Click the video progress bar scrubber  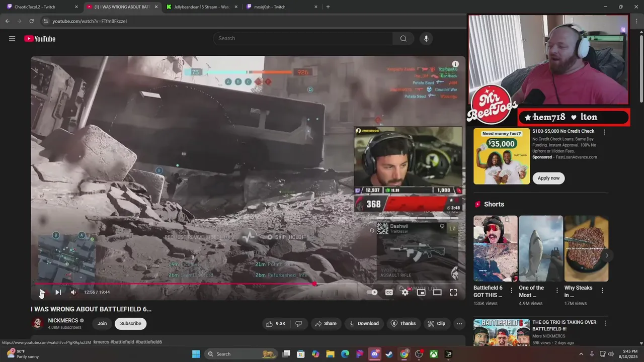[314, 284]
